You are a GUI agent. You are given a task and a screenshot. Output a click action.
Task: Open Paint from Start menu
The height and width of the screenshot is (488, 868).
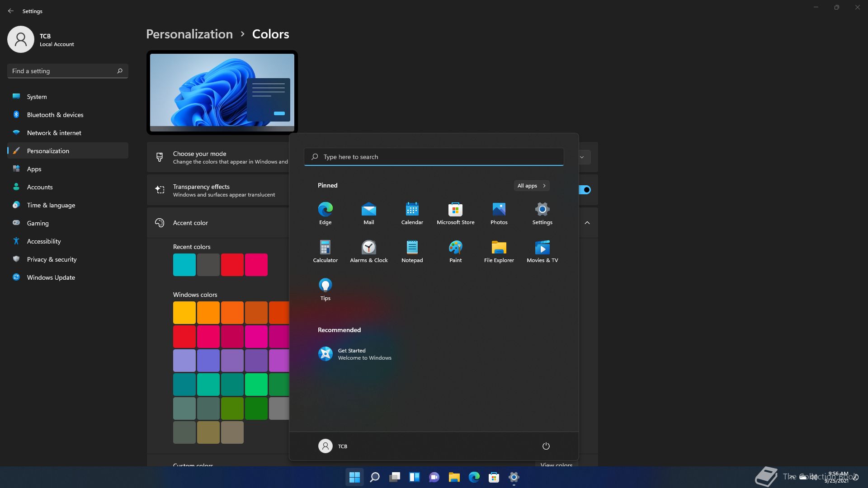[455, 251]
